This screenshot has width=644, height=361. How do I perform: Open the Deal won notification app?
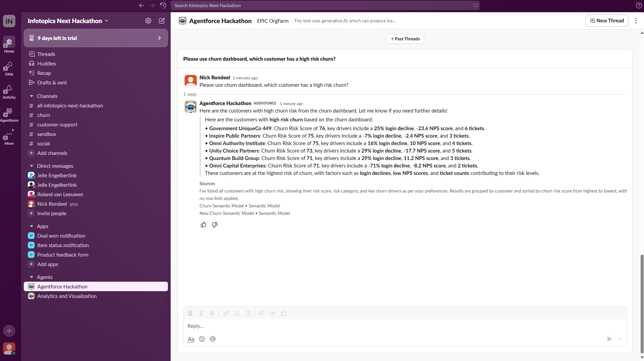pyautogui.click(x=96, y=236)
